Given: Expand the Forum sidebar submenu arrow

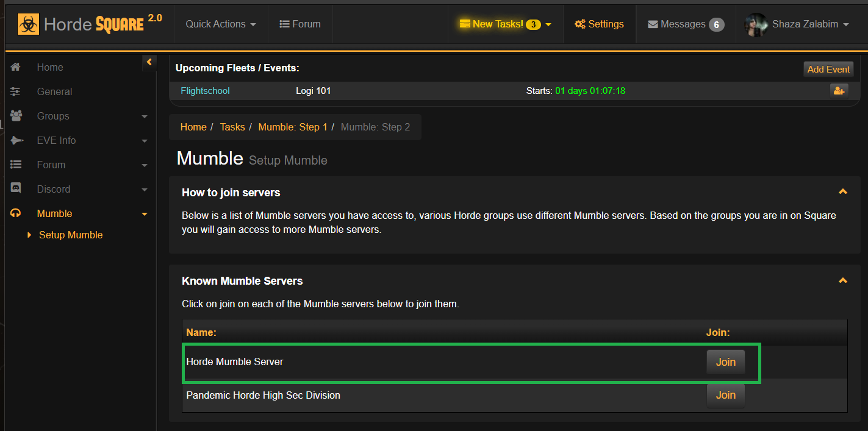Looking at the screenshot, I should pos(145,165).
